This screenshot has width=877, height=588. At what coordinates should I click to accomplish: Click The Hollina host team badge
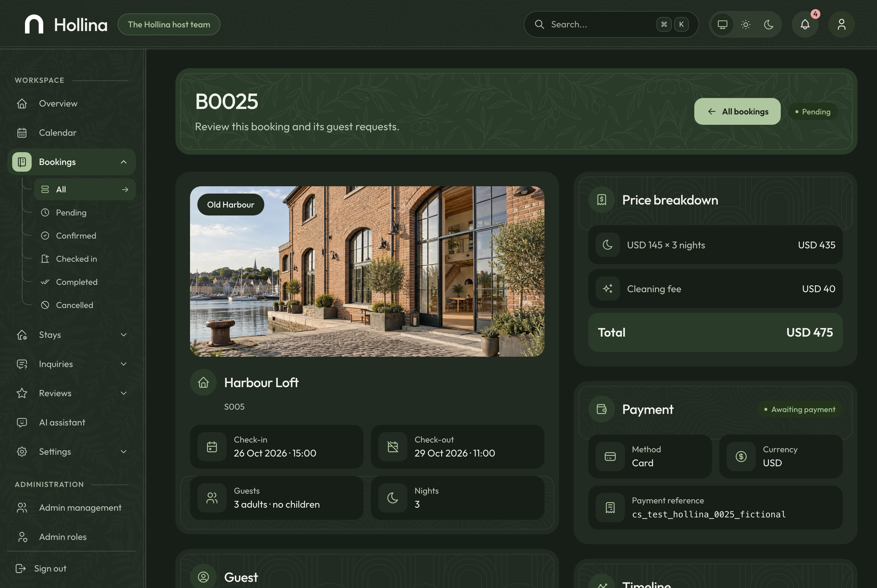tap(169, 24)
